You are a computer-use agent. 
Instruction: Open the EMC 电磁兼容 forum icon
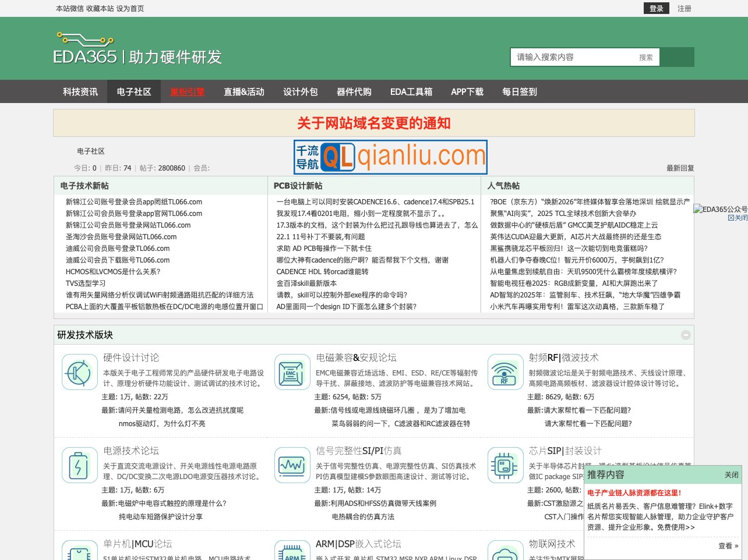click(x=292, y=371)
